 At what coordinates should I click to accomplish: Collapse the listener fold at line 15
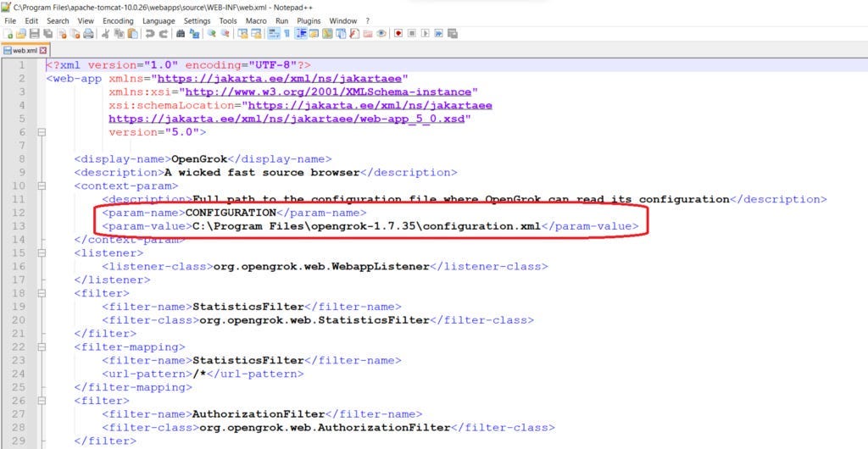42,252
